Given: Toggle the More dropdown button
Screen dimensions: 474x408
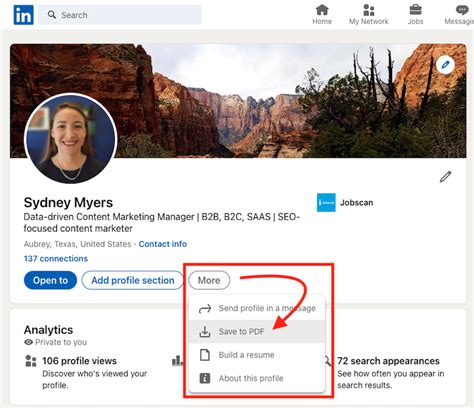Looking at the screenshot, I should click(x=209, y=280).
